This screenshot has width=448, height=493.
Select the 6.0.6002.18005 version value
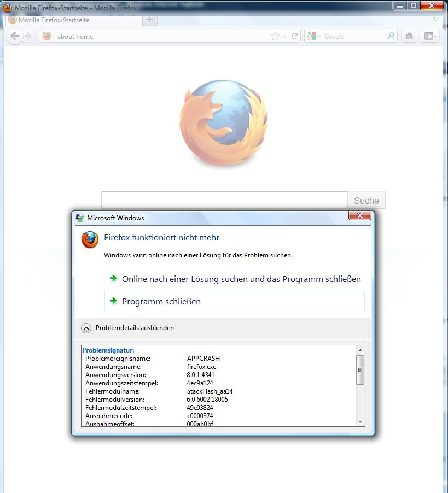point(207,400)
